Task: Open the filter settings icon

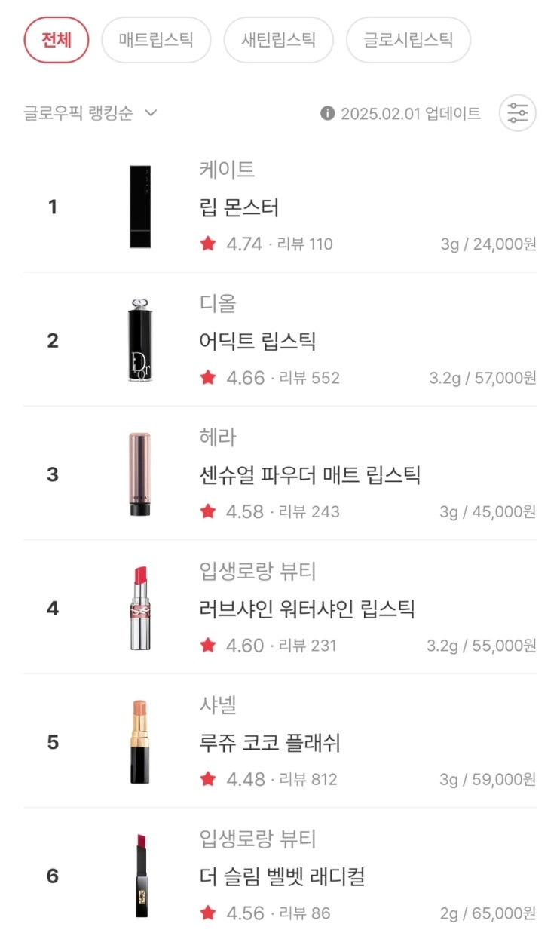Action: 518,114
